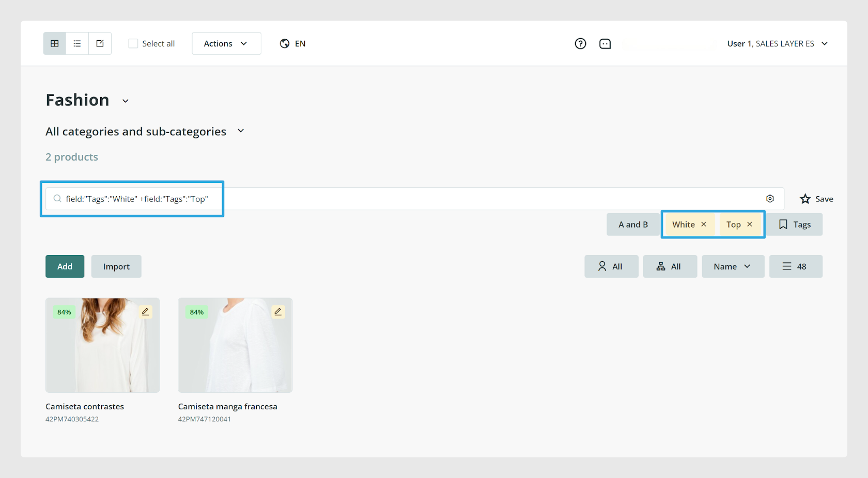The width and height of the screenshot is (868, 478).
Task: Open quick edit view icon
Action: pyautogui.click(x=100, y=43)
